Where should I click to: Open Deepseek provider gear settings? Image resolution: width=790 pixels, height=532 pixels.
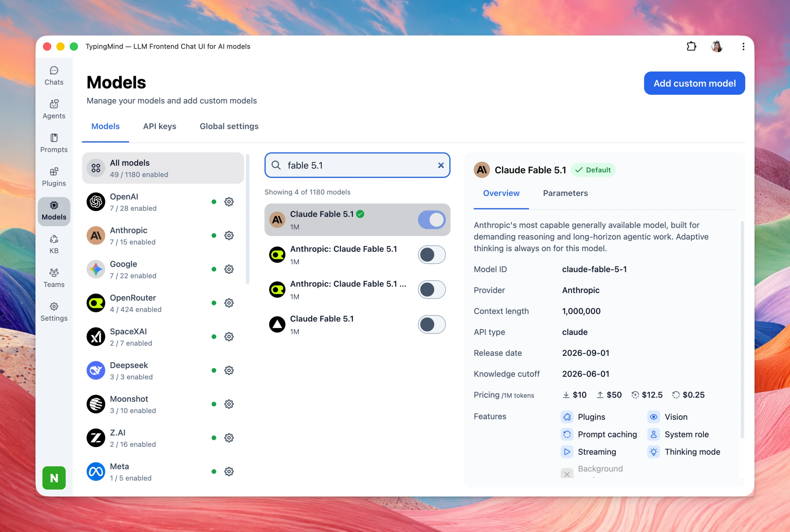[x=229, y=370]
